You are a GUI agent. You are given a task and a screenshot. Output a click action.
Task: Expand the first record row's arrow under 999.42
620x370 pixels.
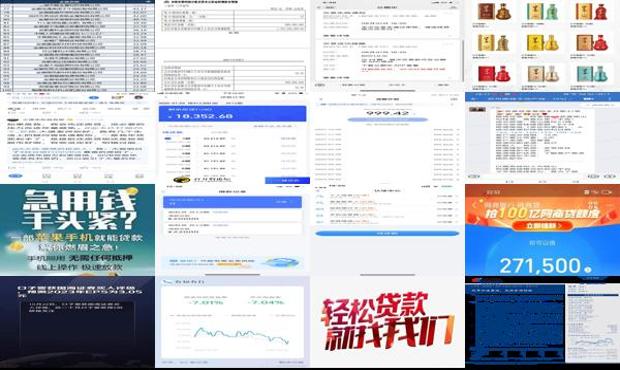tap(457, 130)
